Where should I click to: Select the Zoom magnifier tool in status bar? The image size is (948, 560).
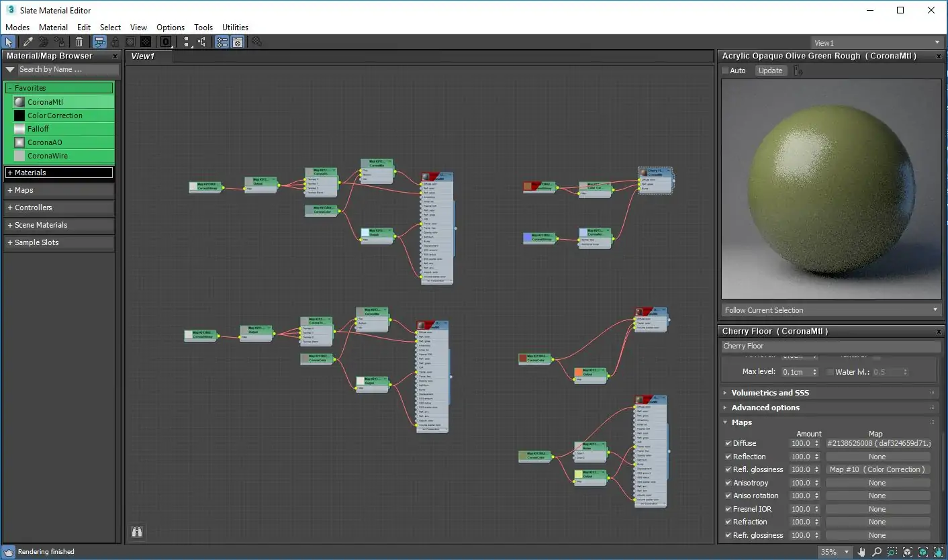click(877, 552)
